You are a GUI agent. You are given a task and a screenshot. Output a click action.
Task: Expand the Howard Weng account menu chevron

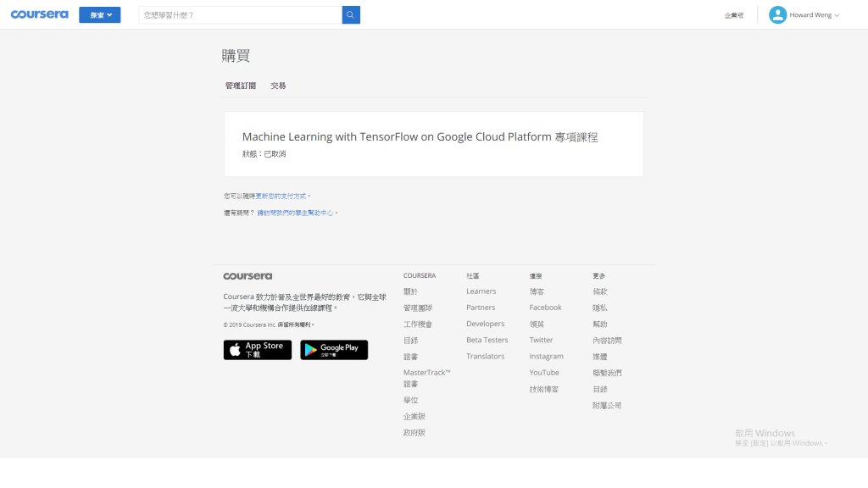coord(837,15)
